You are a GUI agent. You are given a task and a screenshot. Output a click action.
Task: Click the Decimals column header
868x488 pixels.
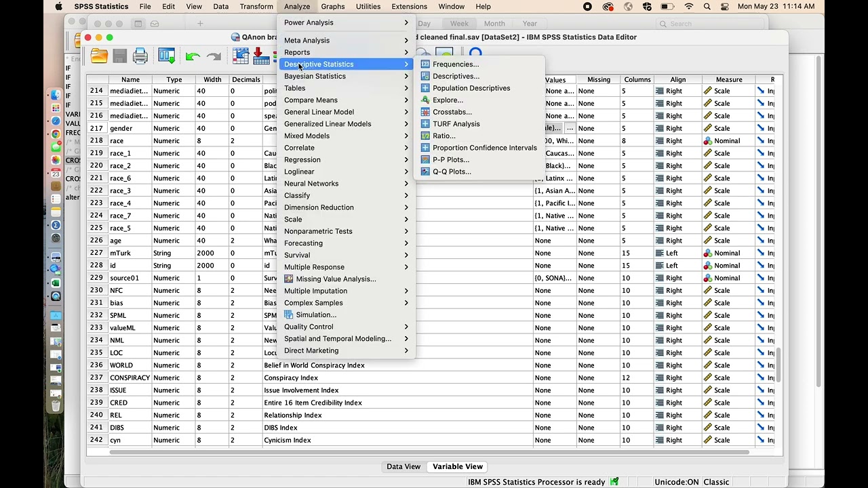(x=245, y=79)
